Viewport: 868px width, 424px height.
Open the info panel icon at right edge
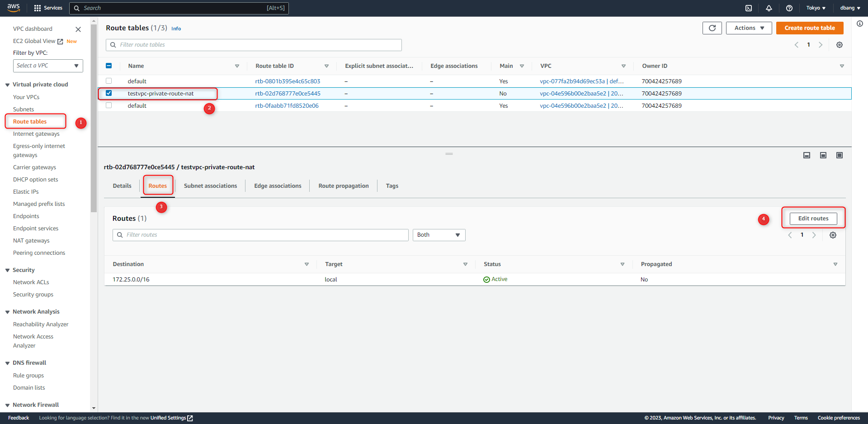(x=860, y=24)
